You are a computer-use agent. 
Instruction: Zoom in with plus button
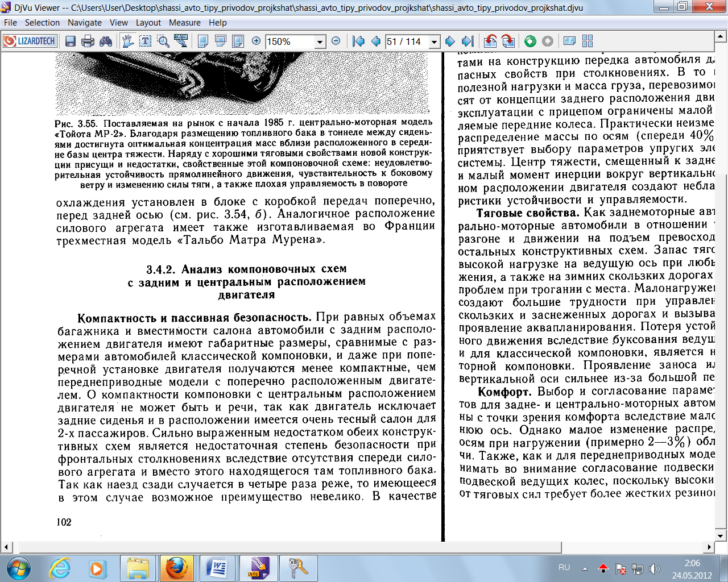(x=256, y=41)
